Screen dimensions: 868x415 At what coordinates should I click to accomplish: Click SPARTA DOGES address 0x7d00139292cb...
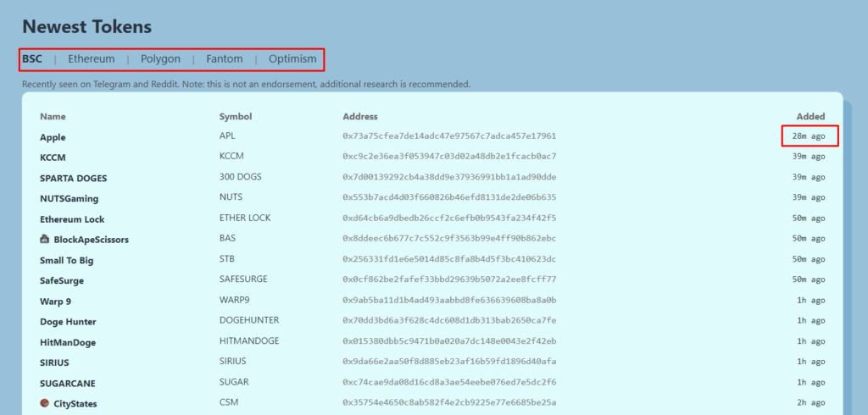pyautogui.click(x=449, y=177)
